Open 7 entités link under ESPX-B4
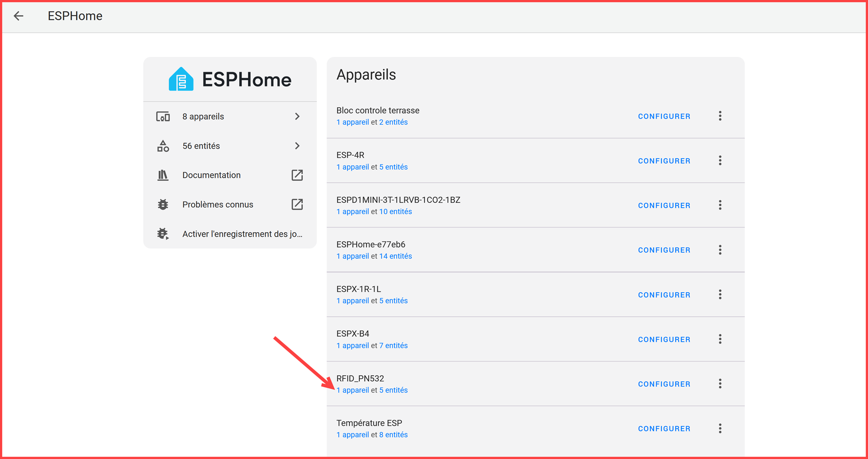This screenshot has height=459, width=868. point(394,346)
